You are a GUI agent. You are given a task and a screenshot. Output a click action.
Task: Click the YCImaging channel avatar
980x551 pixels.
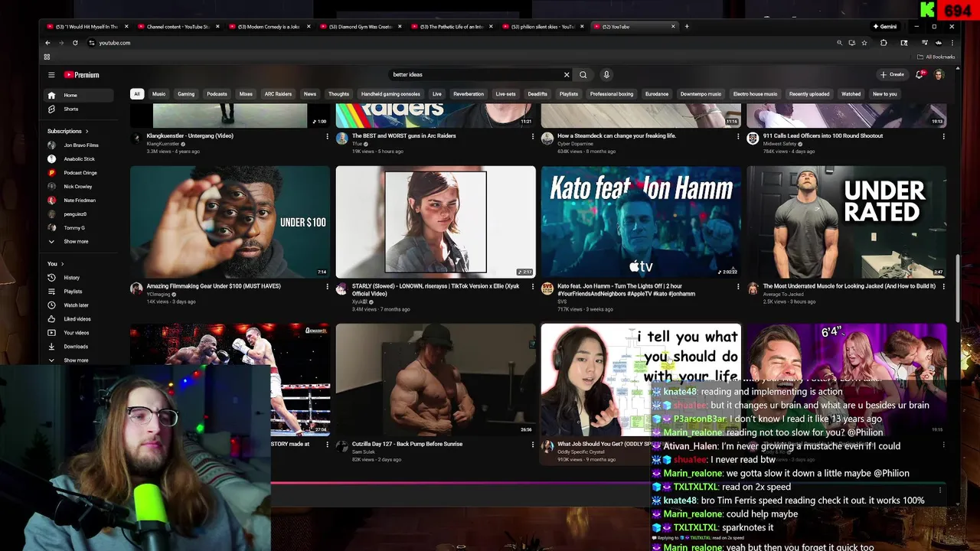coord(136,289)
